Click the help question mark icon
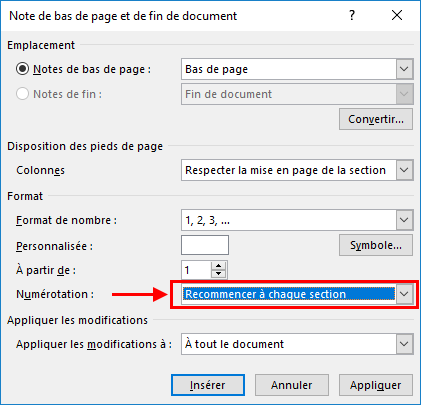This screenshot has width=421, height=405. point(352,15)
